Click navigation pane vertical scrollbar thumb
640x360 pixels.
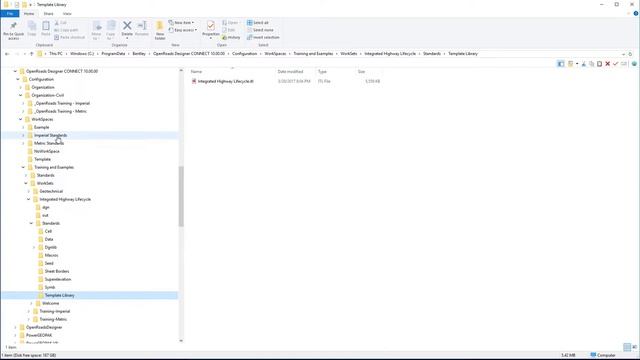click(x=181, y=196)
